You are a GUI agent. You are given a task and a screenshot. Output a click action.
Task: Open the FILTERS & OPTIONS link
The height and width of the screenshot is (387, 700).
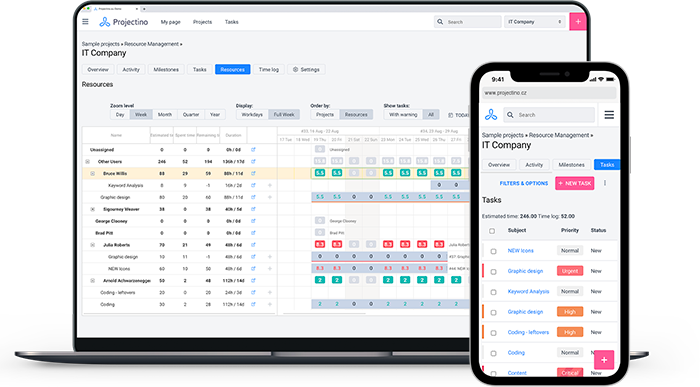[x=524, y=183]
